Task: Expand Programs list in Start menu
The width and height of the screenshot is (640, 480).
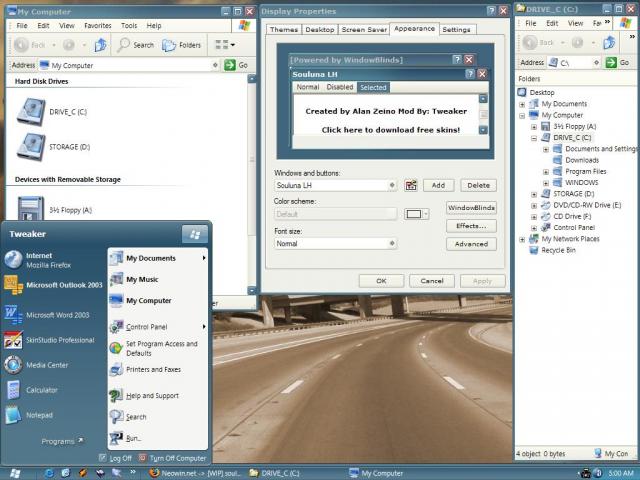Action: [x=62, y=441]
